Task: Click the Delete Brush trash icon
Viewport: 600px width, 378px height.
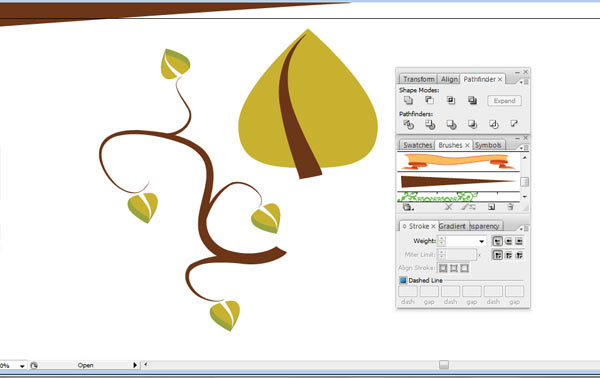Action: click(x=510, y=207)
